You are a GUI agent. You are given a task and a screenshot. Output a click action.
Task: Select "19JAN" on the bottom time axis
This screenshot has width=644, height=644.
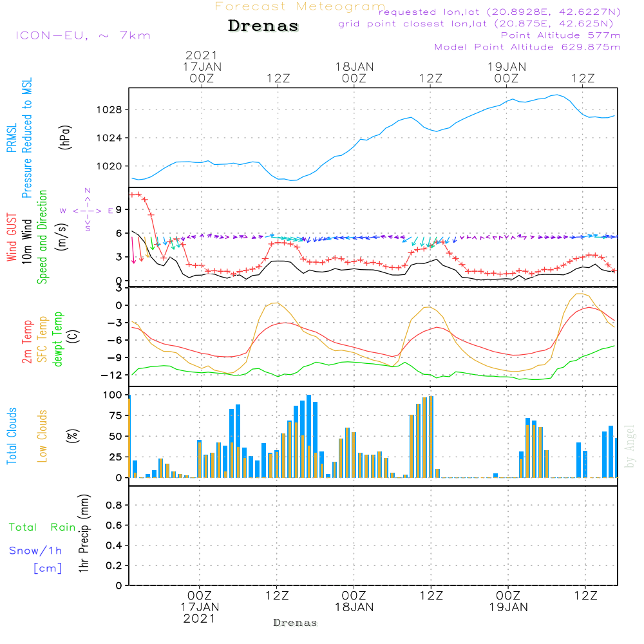(509, 607)
